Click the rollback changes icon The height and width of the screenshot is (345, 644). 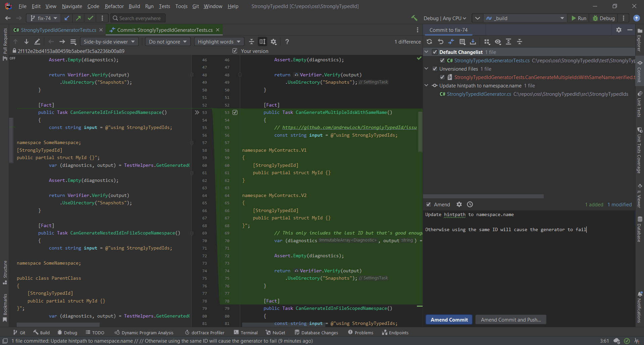coord(440,42)
